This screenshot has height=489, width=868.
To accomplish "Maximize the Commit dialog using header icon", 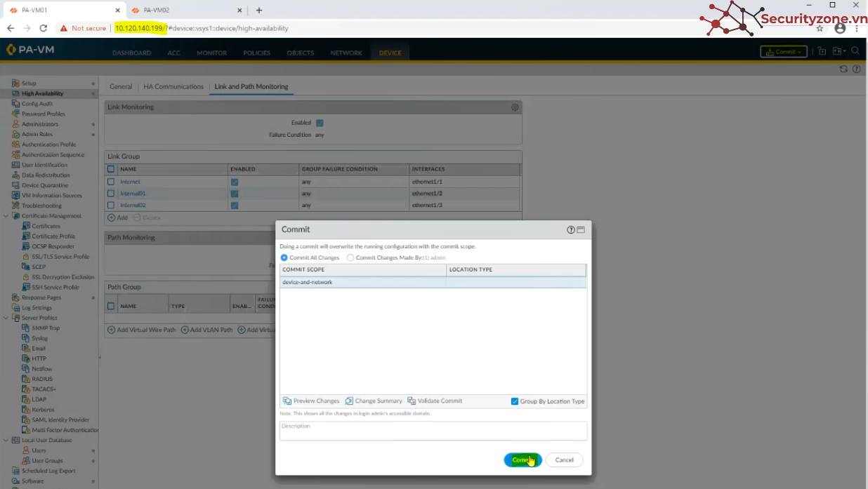I will (x=581, y=229).
